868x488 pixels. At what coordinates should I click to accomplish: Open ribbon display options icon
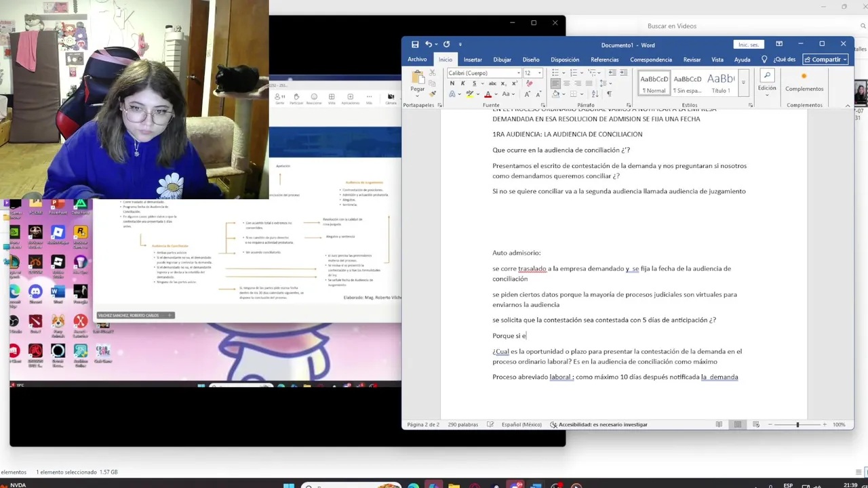(779, 44)
